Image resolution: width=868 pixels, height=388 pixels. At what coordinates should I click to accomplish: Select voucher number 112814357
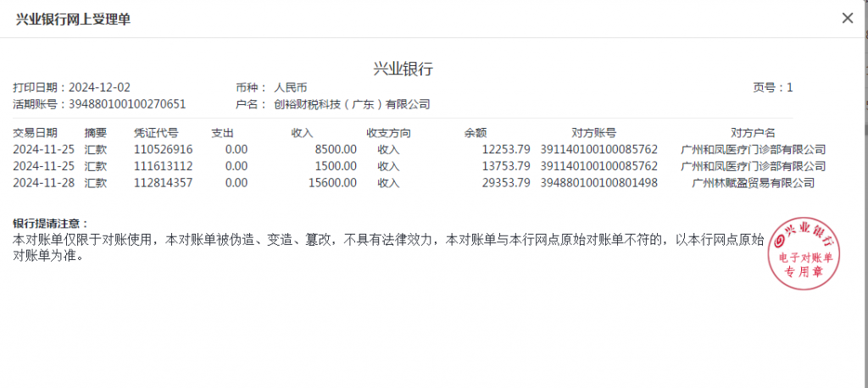164,183
